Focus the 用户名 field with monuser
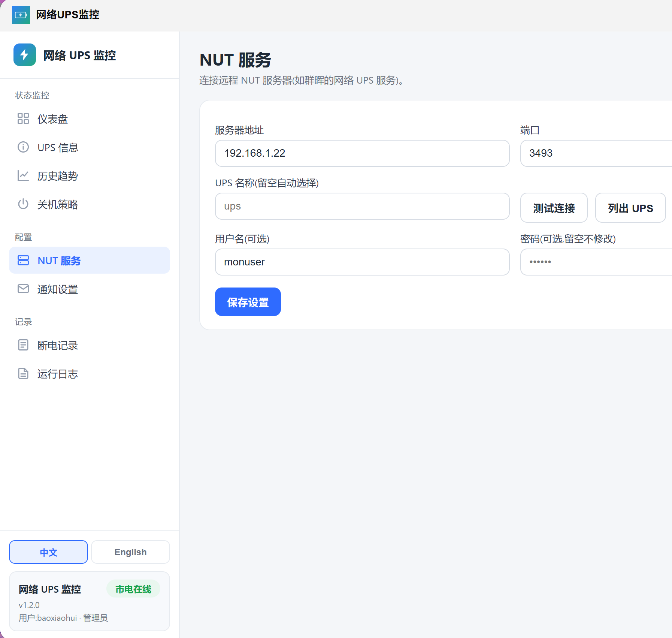Viewport: 672px width, 638px height. (362, 262)
